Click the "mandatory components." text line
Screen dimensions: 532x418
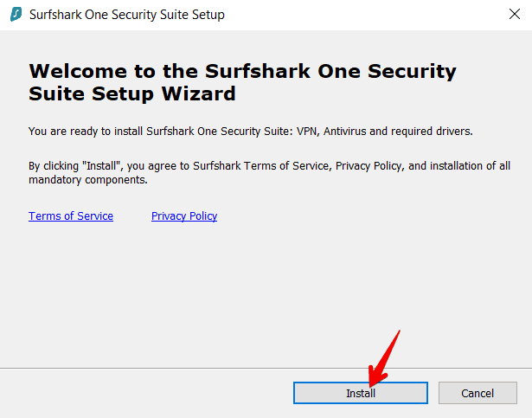click(x=76, y=180)
